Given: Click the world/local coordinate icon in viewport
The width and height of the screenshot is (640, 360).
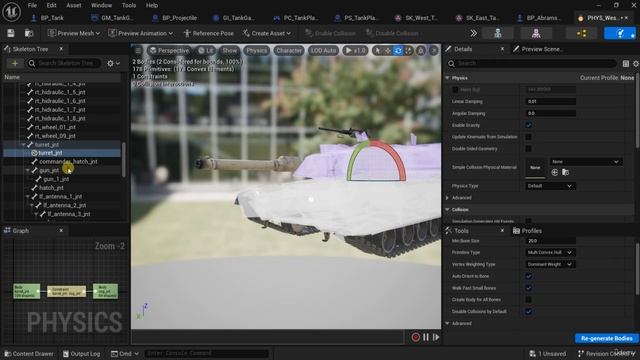Looking at the screenshot, I should (421, 50).
